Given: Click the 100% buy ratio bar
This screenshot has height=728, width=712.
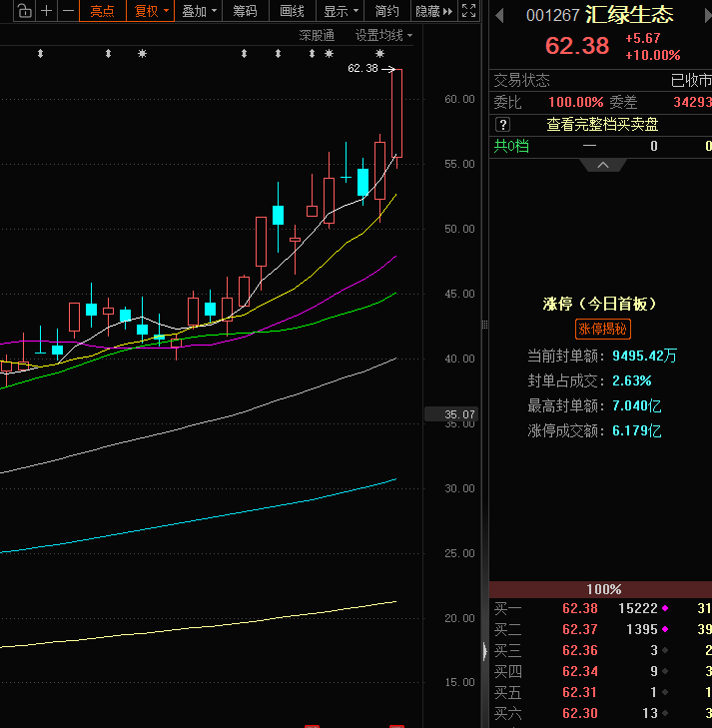Looking at the screenshot, I should point(600,589).
